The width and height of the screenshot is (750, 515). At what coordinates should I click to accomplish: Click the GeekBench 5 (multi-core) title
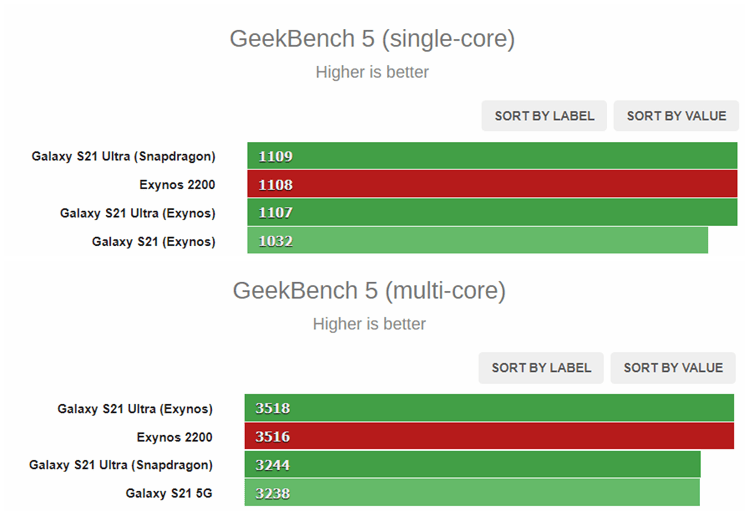click(x=369, y=291)
